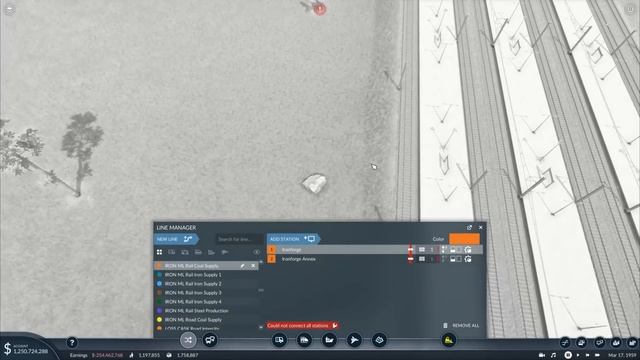
Task: Select IRON ML Rail Iron Supply 4 line
Action: pyautogui.click(x=206, y=302)
